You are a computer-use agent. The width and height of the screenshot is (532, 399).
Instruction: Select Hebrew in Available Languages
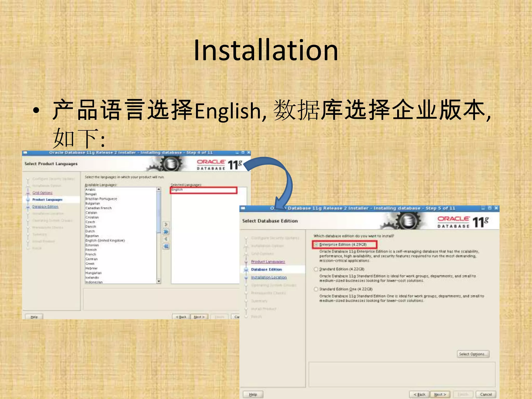point(91,268)
